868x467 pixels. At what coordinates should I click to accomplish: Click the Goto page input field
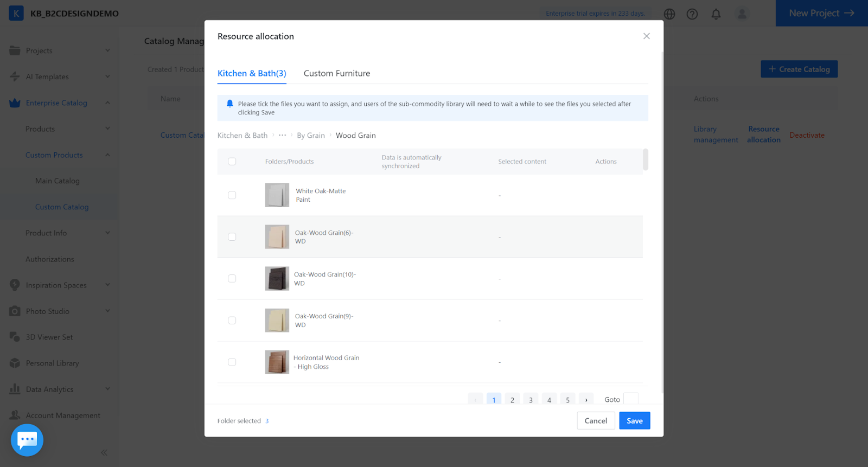[631, 399]
